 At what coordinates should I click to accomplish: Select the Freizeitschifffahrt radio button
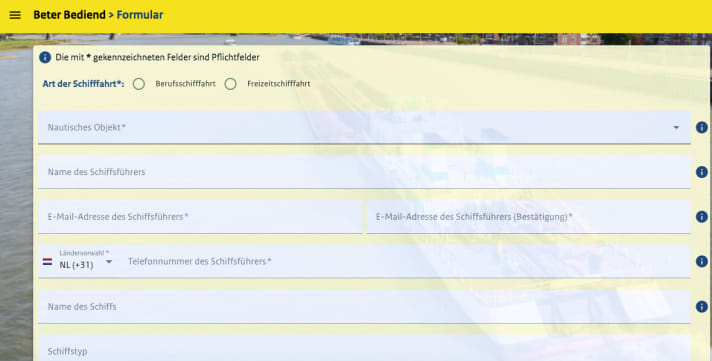click(231, 84)
